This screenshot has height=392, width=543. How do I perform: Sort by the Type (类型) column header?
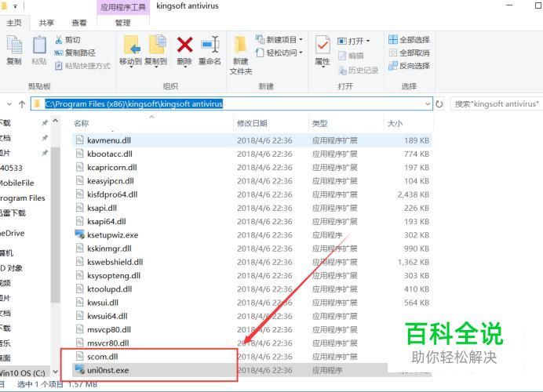(x=319, y=123)
